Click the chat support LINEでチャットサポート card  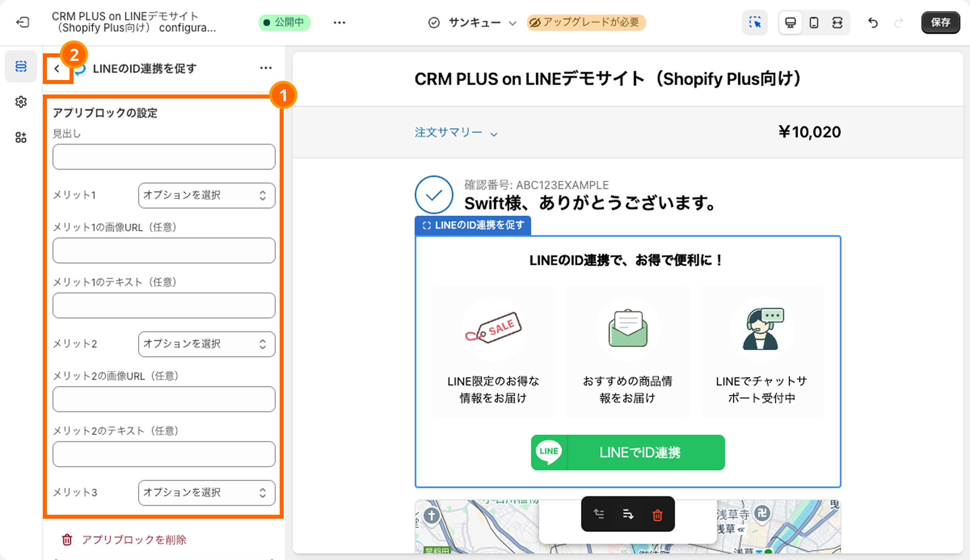click(762, 351)
